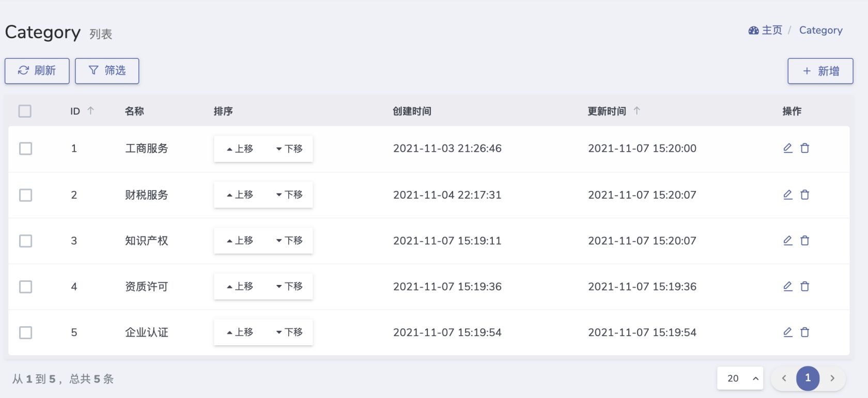
Task: Click the 知识产权 name cell
Action: click(x=147, y=241)
